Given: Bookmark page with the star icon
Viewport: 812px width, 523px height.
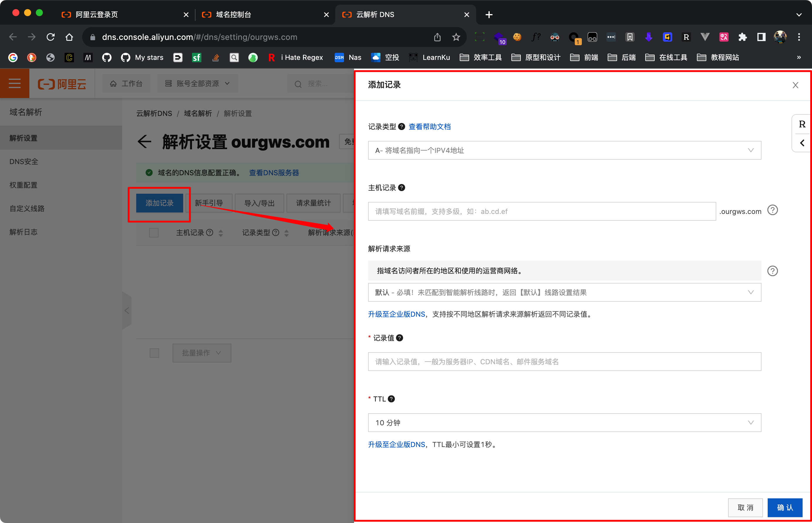Looking at the screenshot, I should 456,37.
